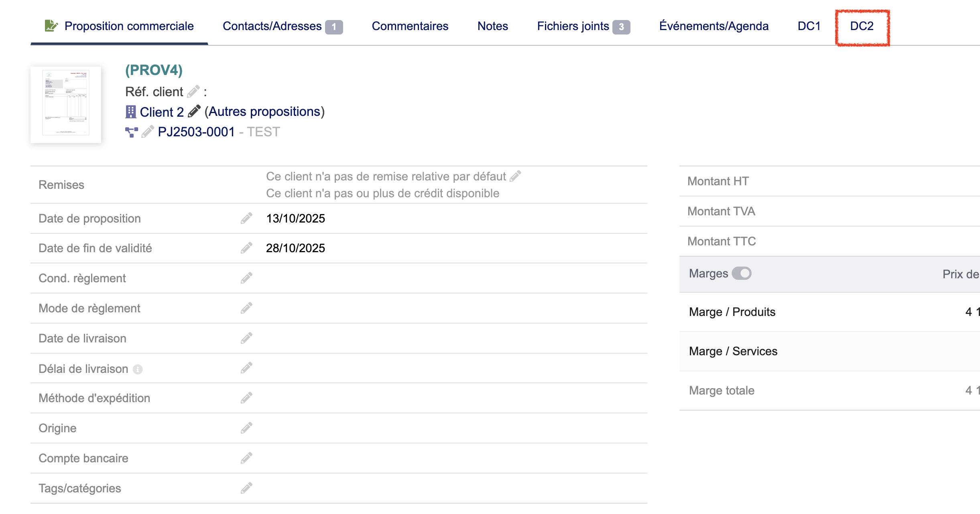Switch to the Fichiers joints tab
Viewport: 980px width, 514px height.
point(573,26)
